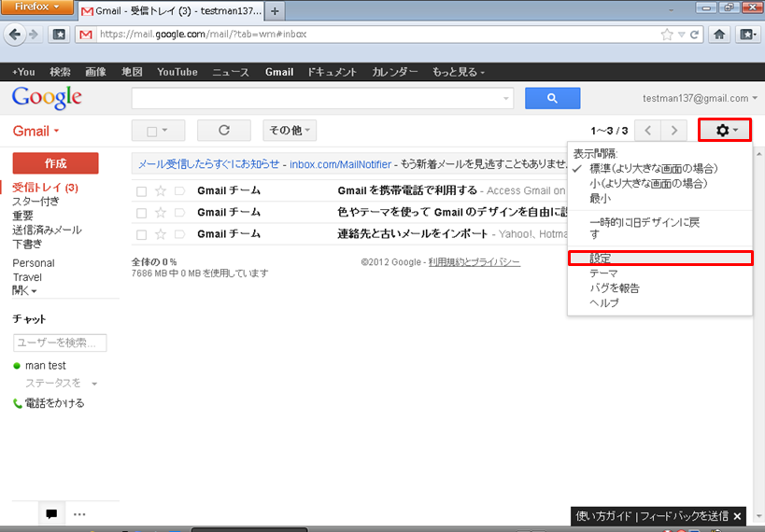This screenshot has height=532, width=765.
Task: Click the three dots more icon near chat
Action: pyautogui.click(x=79, y=514)
